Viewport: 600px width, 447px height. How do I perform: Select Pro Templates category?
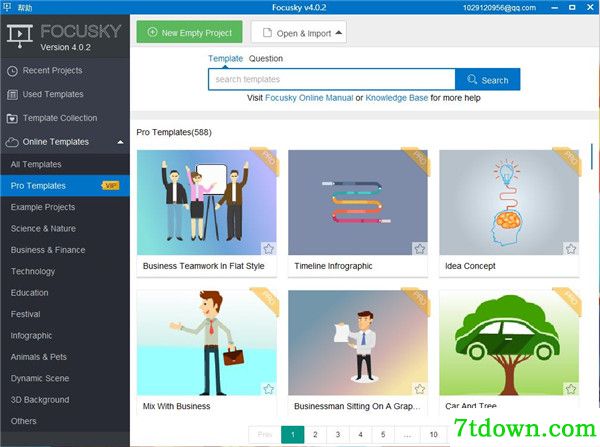(x=65, y=186)
